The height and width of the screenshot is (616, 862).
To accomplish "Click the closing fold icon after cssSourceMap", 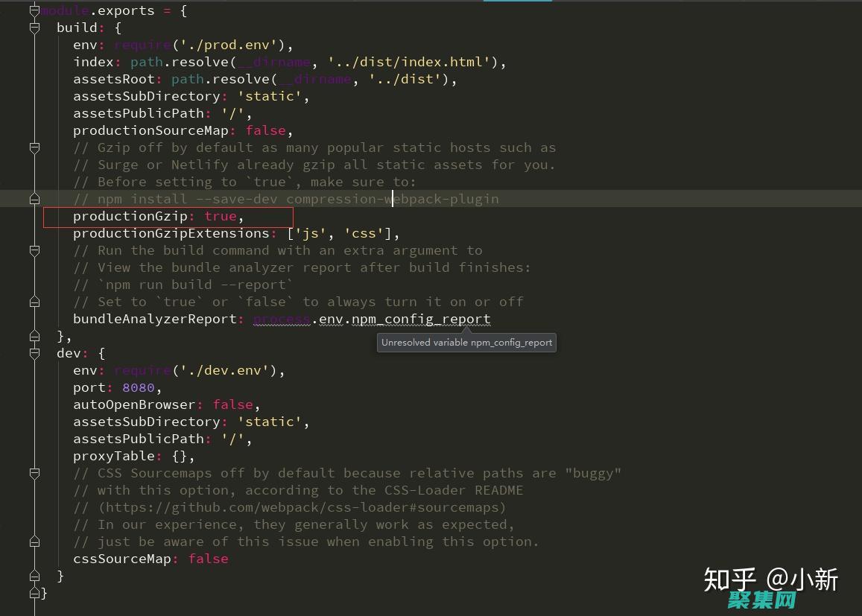I will 34,576.
